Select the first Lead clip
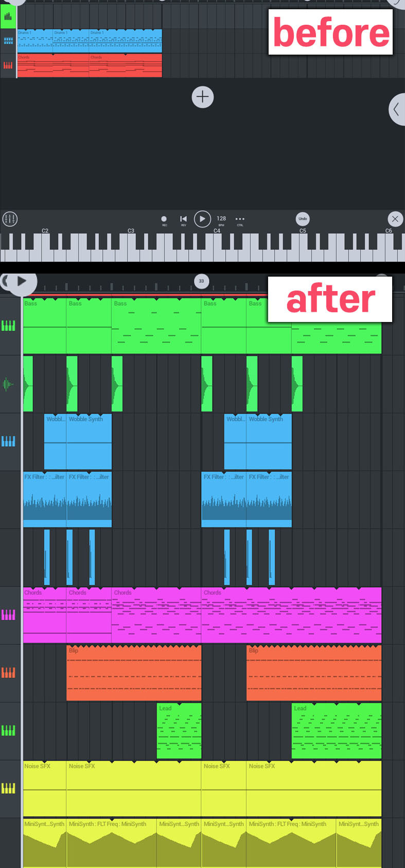 click(x=179, y=730)
